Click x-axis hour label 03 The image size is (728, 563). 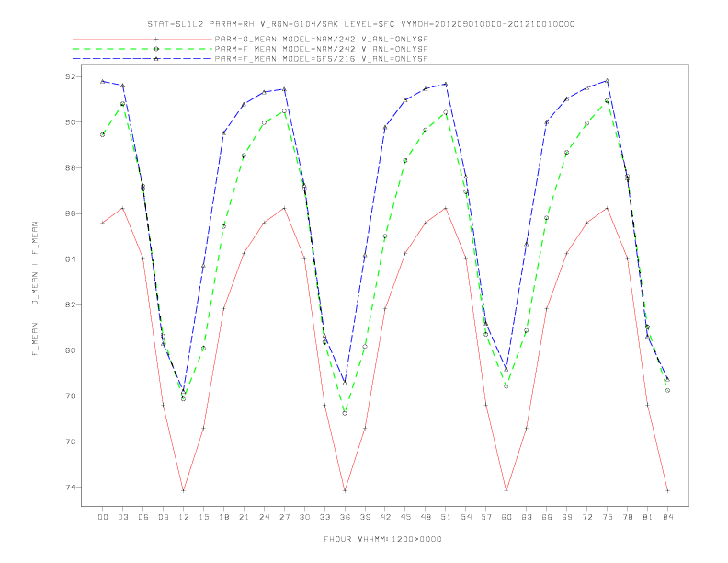122,517
